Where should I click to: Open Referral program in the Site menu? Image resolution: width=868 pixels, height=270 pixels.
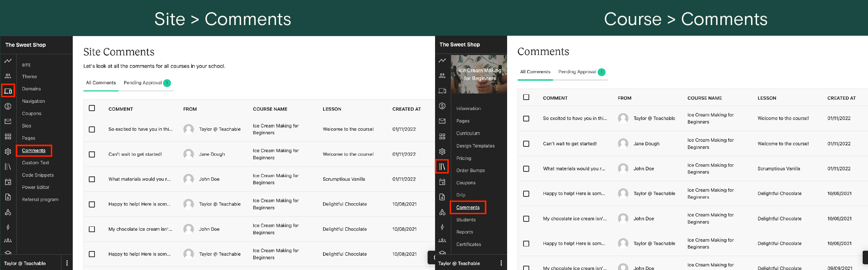click(x=40, y=200)
